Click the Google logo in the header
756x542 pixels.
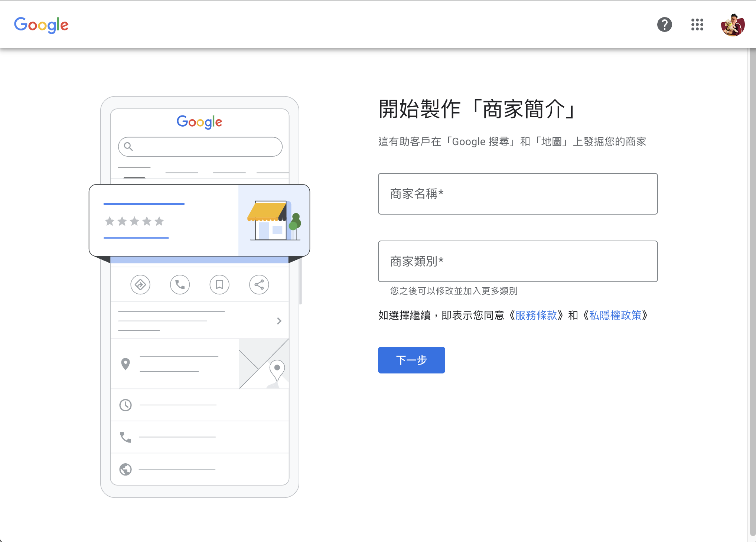pos(41,25)
